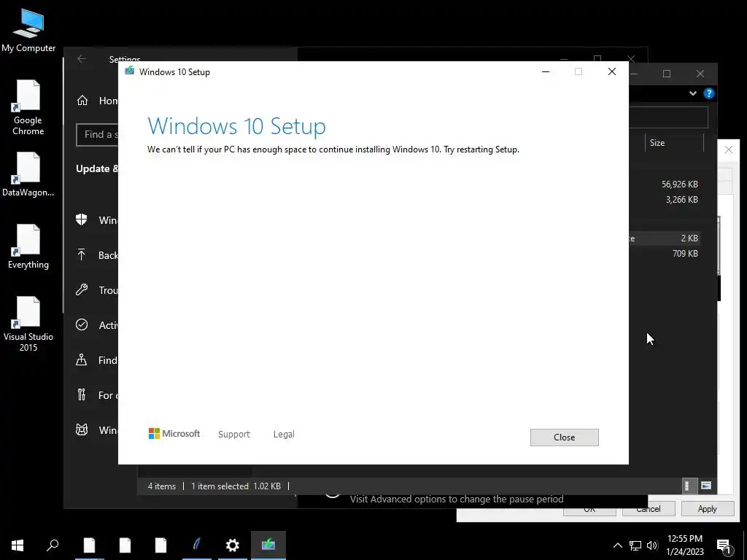Image resolution: width=747 pixels, height=560 pixels.
Task: Open the taskbar clock showing 12:55 PM
Action: coord(684,545)
